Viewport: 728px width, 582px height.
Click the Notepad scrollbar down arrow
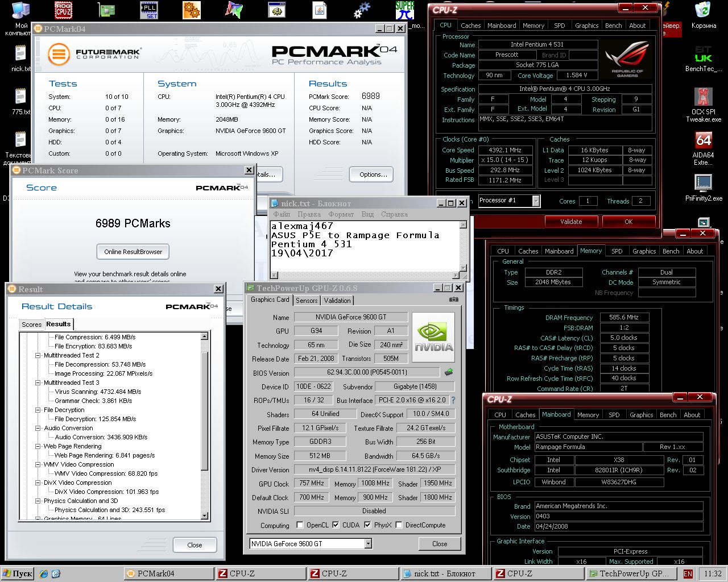coord(464,268)
